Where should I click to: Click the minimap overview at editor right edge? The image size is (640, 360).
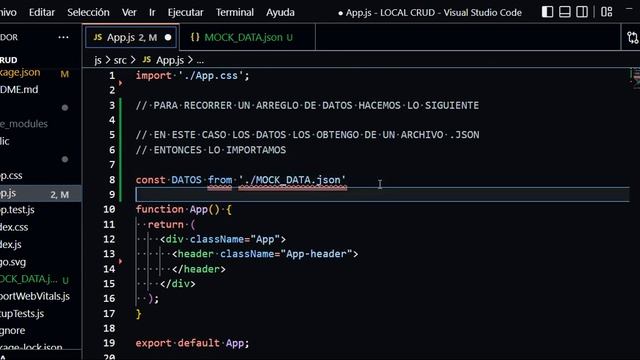click(635, 78)
